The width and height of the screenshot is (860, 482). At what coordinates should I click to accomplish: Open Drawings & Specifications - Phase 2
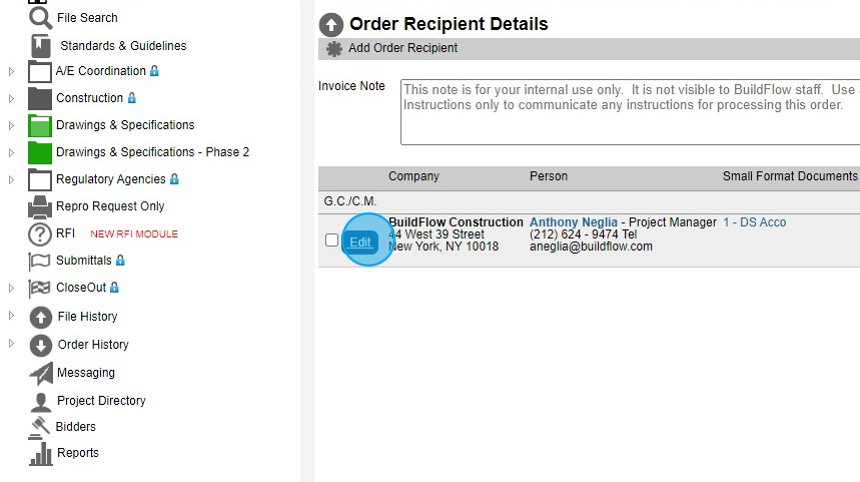[152, 152]
